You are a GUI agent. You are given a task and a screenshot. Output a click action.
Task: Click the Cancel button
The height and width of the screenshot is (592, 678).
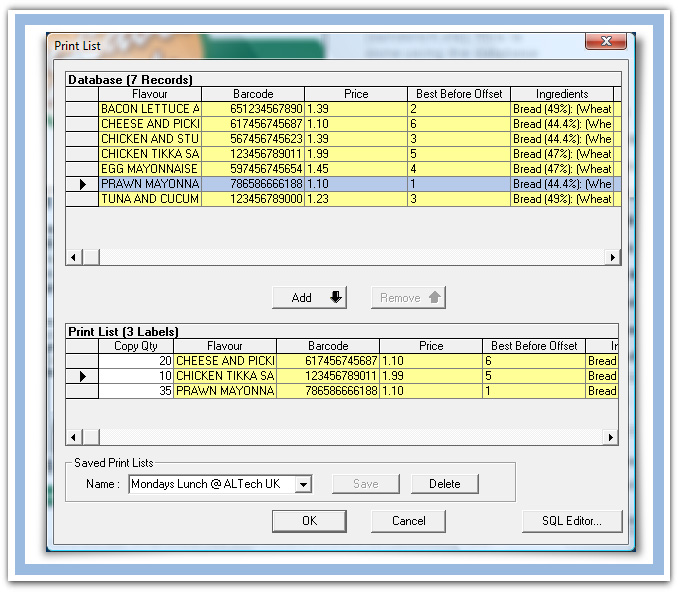(x=408, y=521)
